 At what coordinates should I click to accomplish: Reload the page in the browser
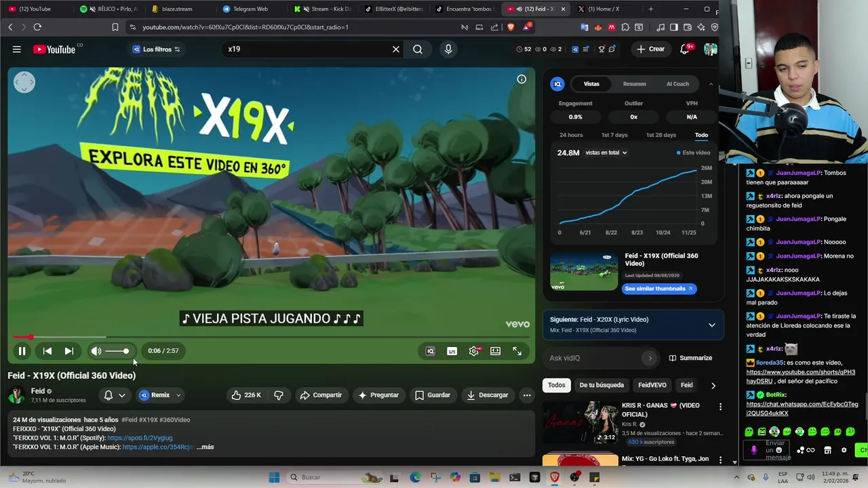coord(37,27)
